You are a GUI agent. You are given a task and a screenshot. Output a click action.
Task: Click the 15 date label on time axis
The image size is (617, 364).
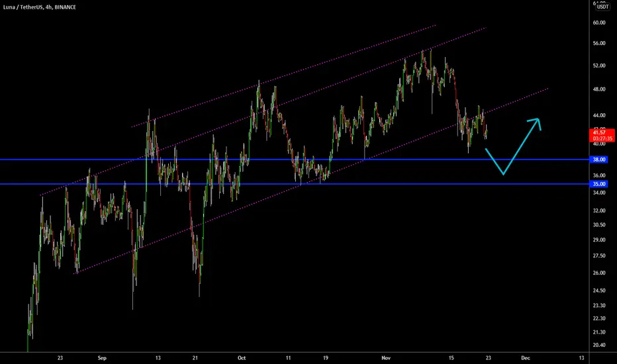451,358
